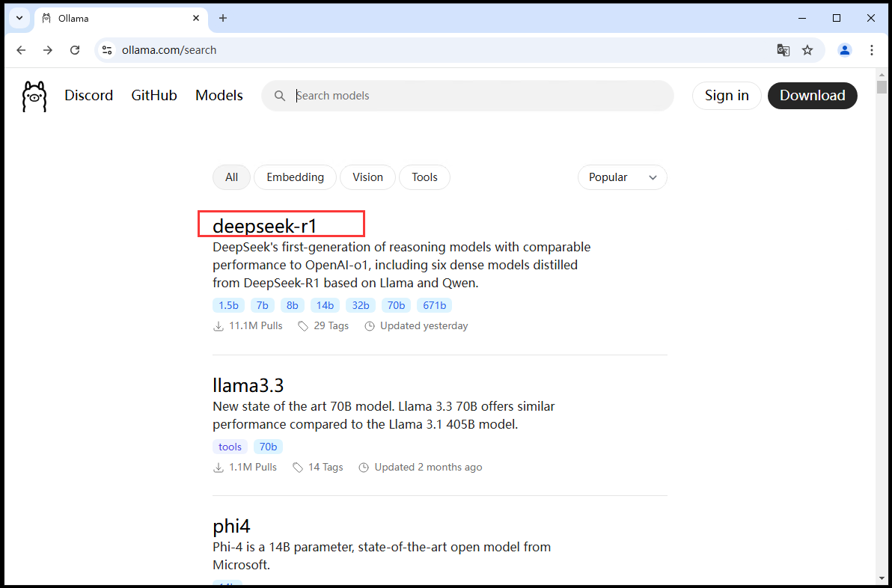Open the Popular sort dropdown
This screenshot has width=892, height=588.
point(623,177)
